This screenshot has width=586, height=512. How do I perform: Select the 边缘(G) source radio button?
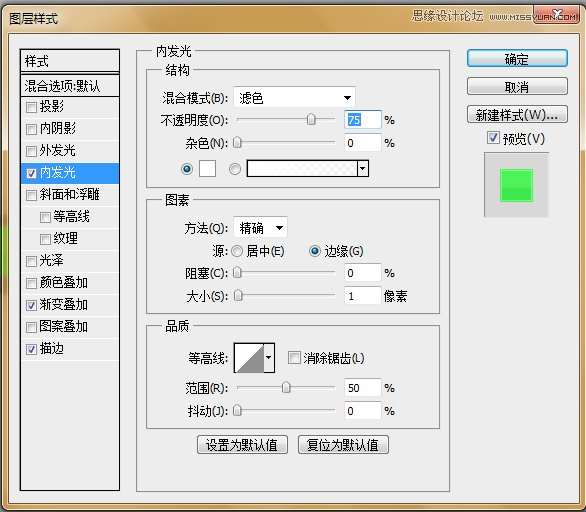tap(315, 251)
